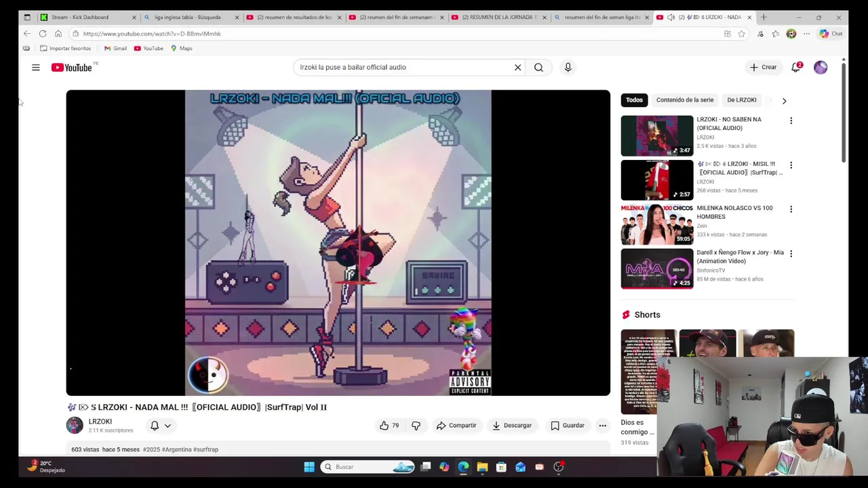Screen dimensions: 868x488
Task: Open LRZOKI channel name link under video
Action: 100,422
